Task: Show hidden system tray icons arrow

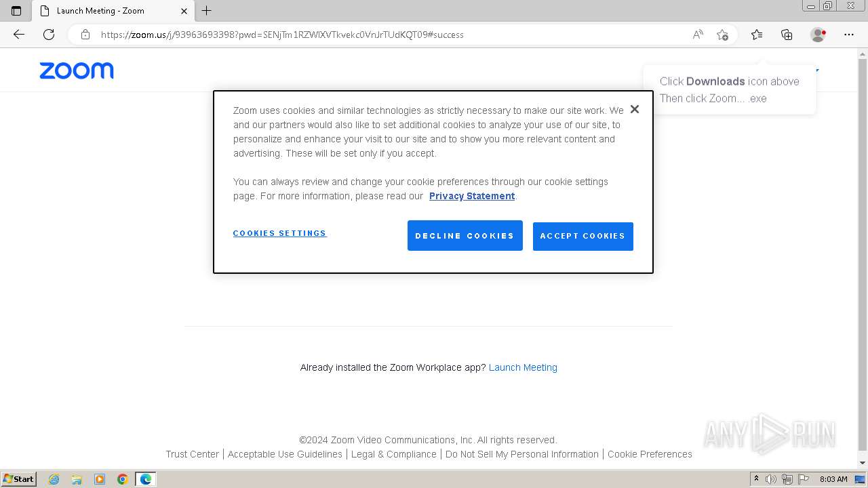Action: (756, 479)
